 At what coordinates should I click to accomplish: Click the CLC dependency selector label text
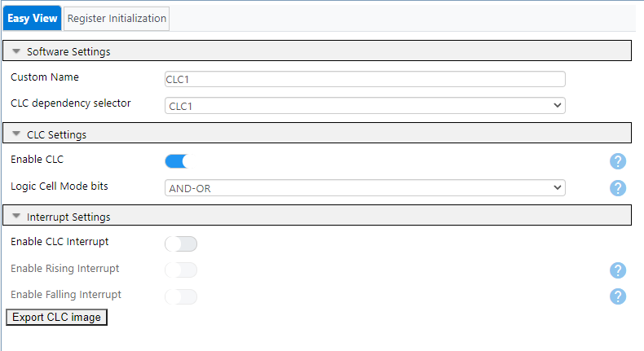click(x=71, y=103)
